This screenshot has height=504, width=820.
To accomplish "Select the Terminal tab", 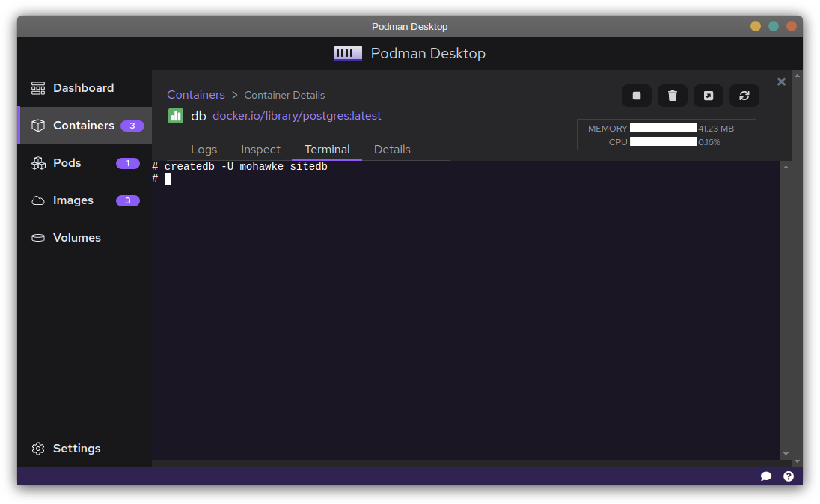I will [327, 150].
